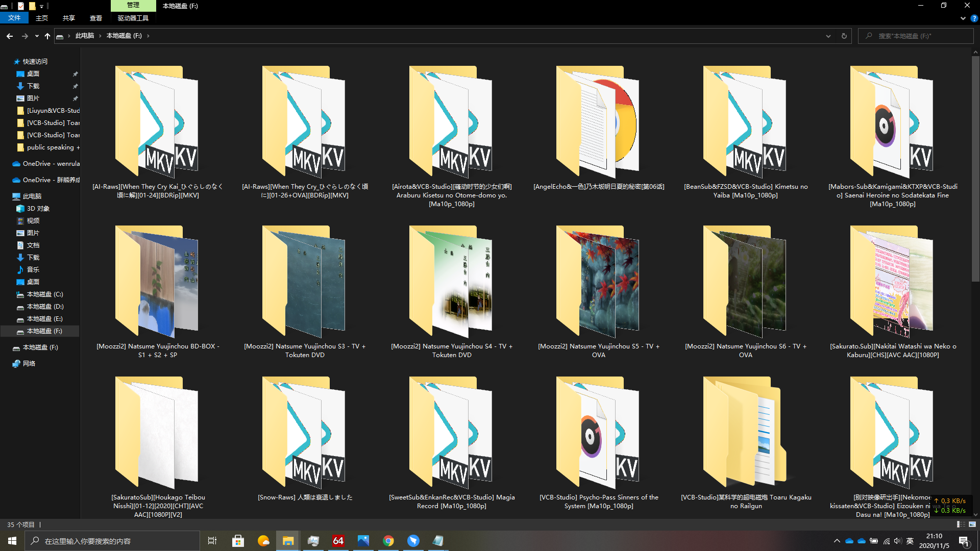Screen dimensions: 980x551
Task: Switch to the 共享 ribbon tab
Action: (69, 18)
